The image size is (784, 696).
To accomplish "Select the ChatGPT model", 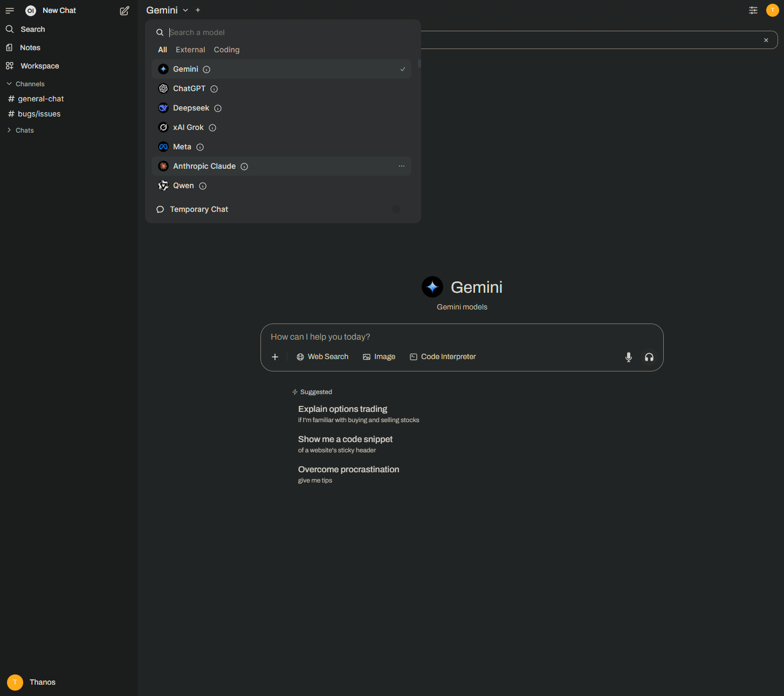I will click(x=189, y=88).
